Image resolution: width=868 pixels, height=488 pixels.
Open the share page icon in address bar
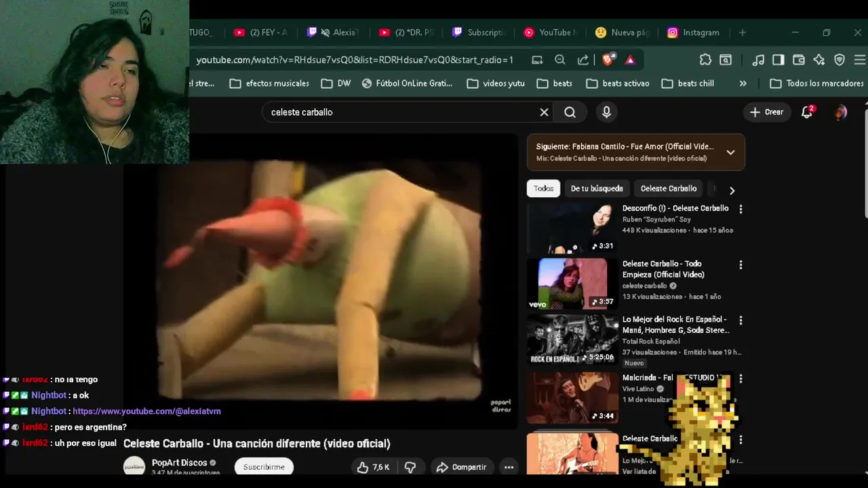pyautogui.click(x=583, y=60)
